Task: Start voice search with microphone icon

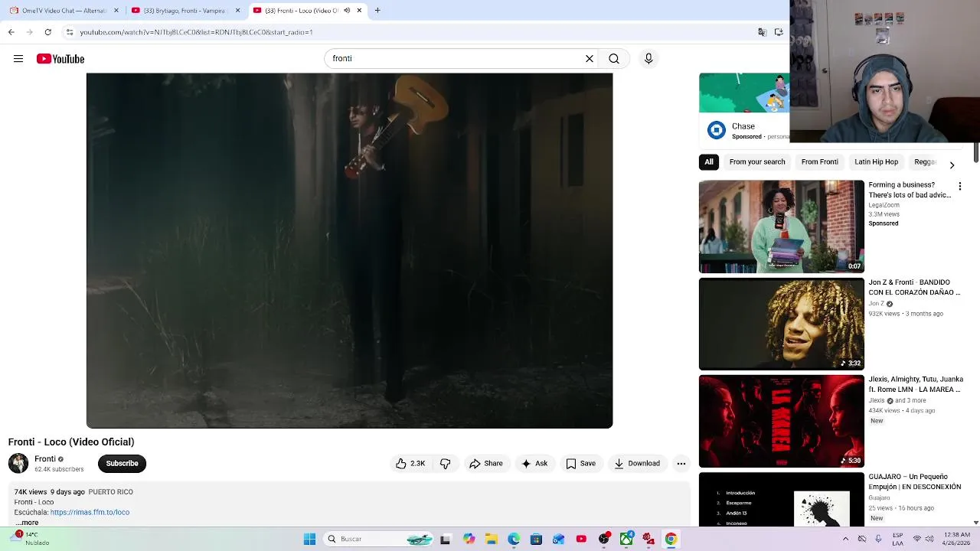Action: 648,58
